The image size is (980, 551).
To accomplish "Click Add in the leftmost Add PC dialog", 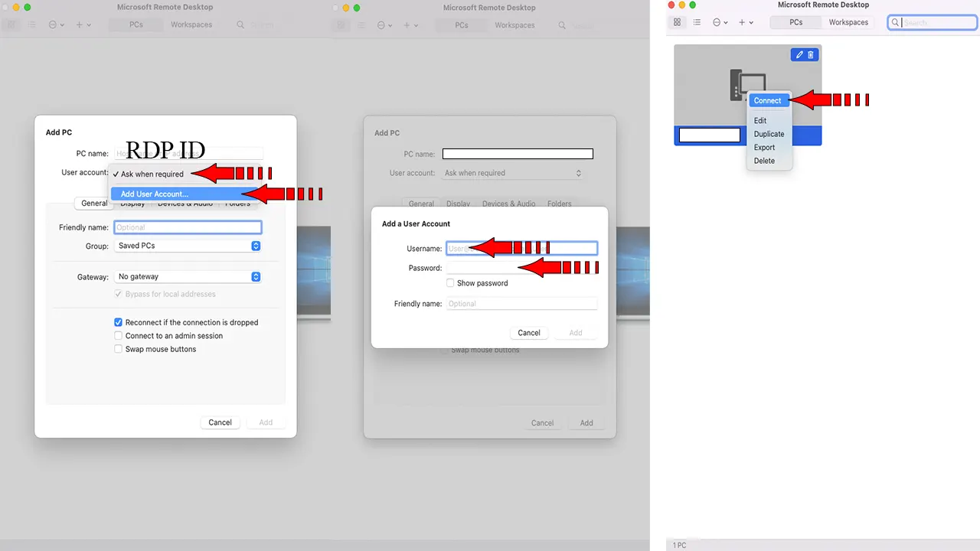I will 266,422.
